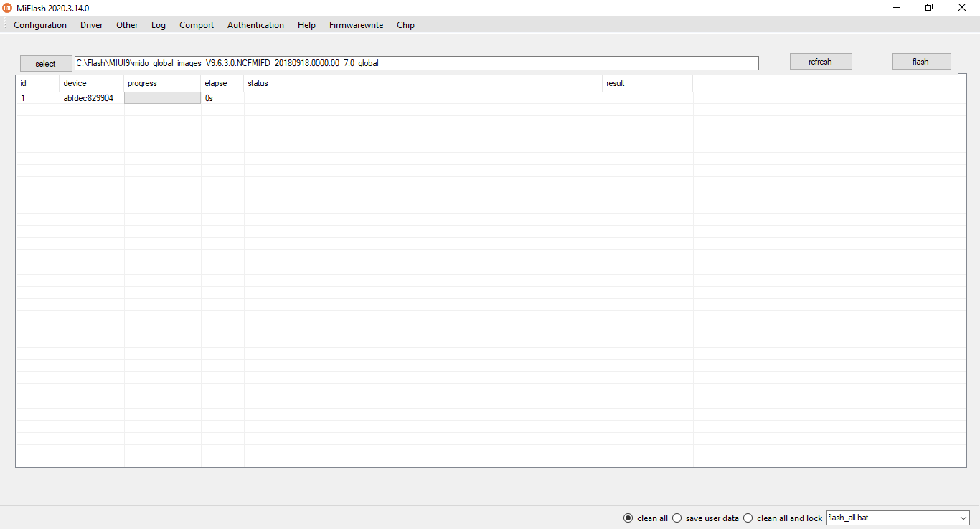Close the MiFlash window
Screen dimensions: 980x529
coord(962,8)
